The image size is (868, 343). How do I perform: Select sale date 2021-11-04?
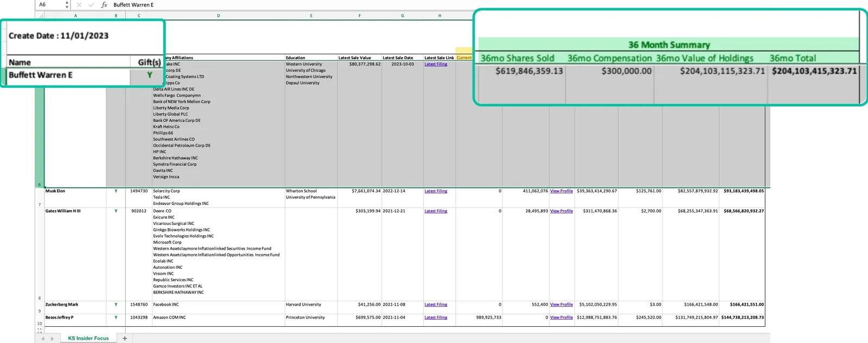point(402,320)
